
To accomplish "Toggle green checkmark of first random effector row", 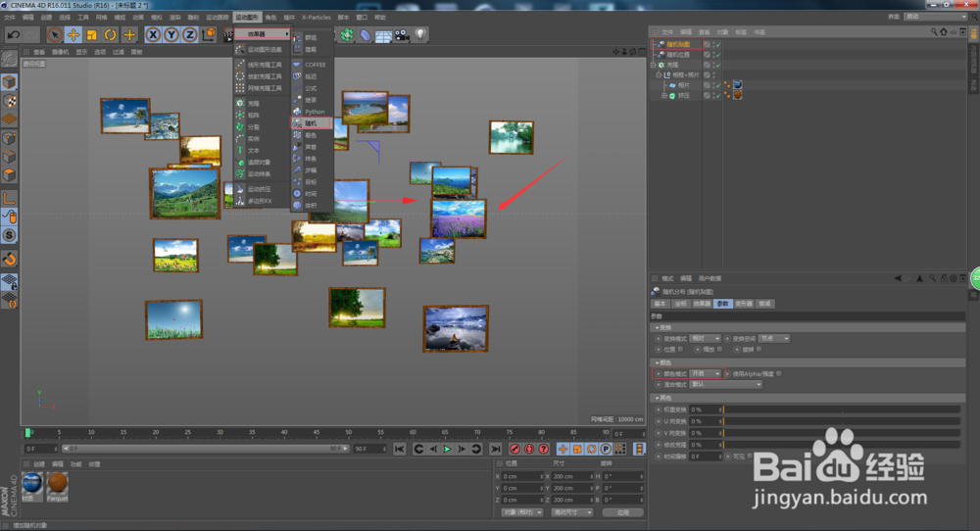I will tap(718, 45).
